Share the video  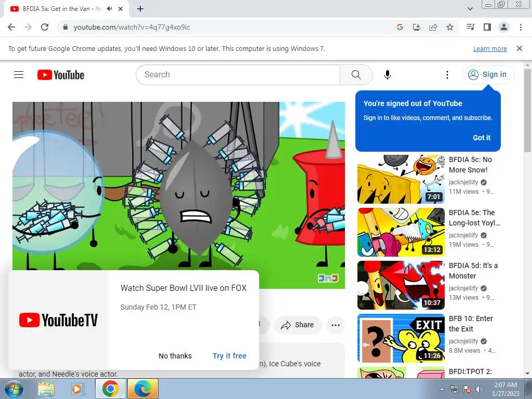[x=298, y=325]
